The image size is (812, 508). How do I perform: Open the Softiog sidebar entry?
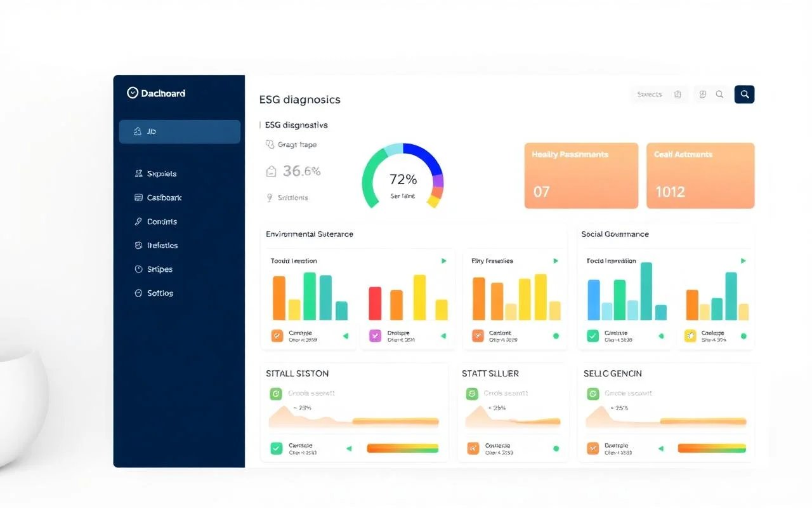154,293
